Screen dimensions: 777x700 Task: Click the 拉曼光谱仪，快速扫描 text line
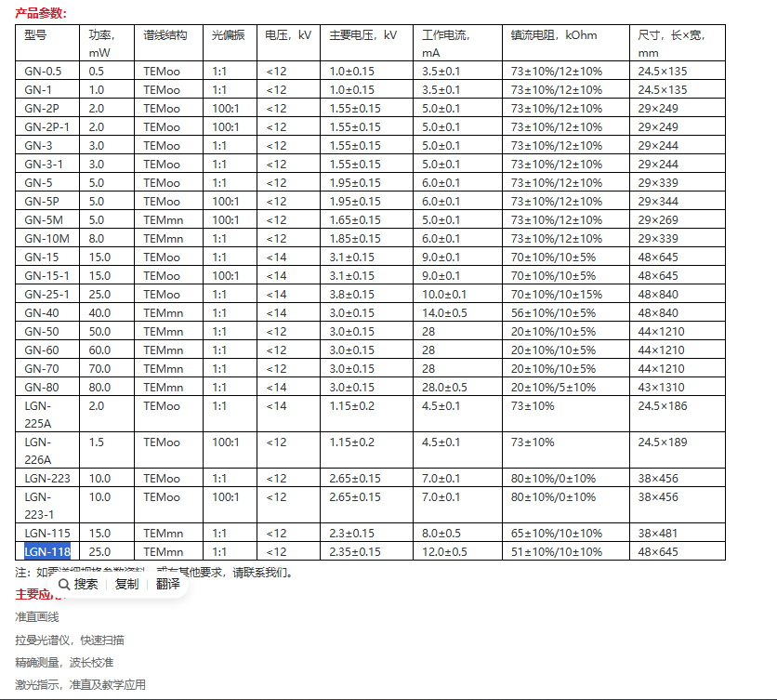point(70,640)
